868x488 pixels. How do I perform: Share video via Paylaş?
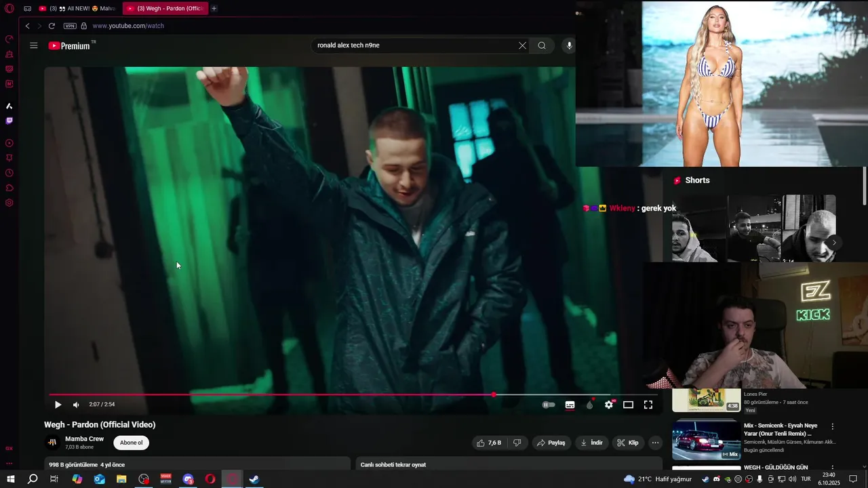pos(551,443)
